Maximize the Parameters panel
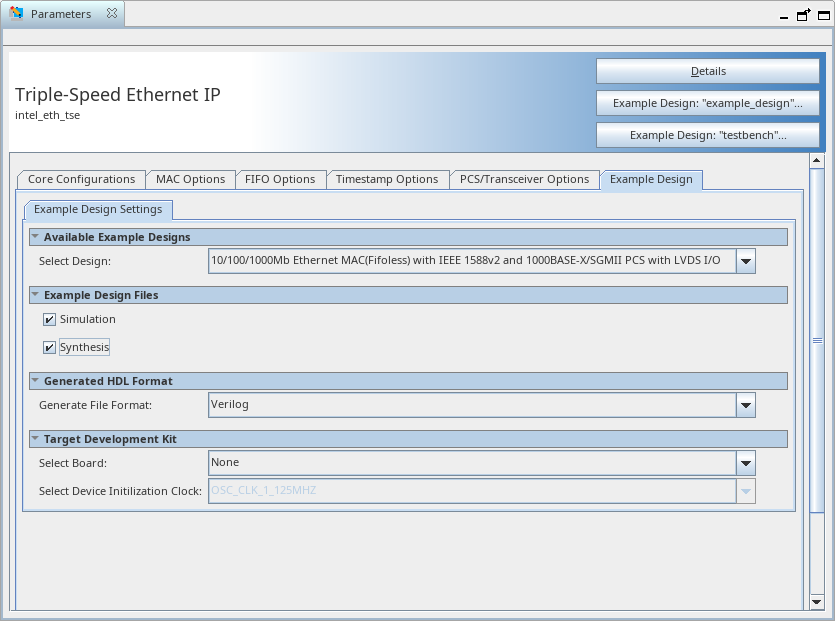This screenshot has height=621, width=835. (x=823, y=15)
